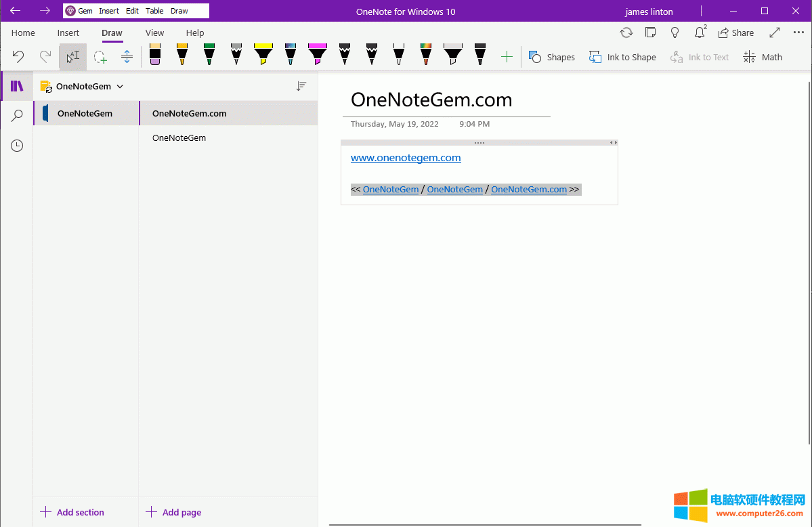Pick the rainbow ink pen
Screen dimensions: 812x527
coord(426,54)
